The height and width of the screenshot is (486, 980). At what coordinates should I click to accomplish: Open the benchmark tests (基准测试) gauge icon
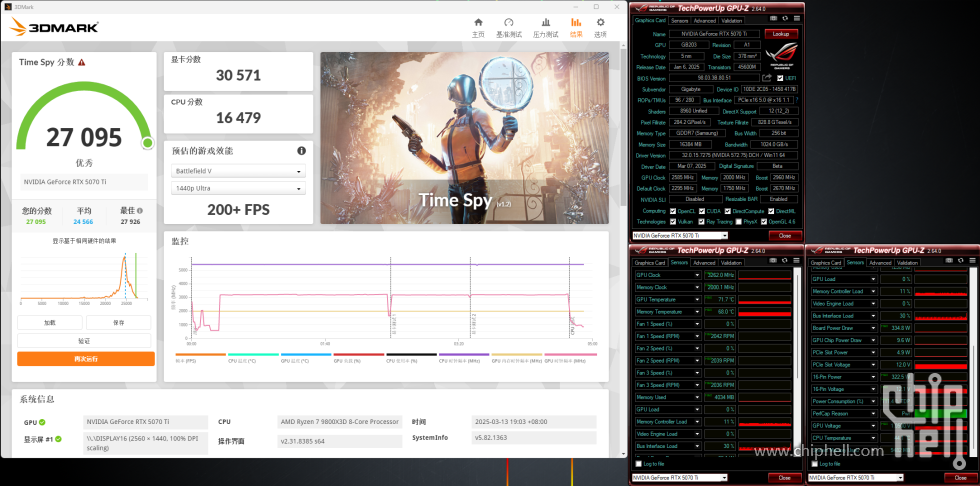click(509, 22)
